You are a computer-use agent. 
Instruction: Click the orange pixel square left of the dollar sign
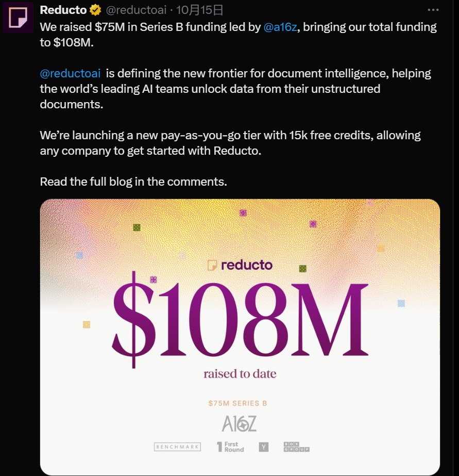click(87, 324)
